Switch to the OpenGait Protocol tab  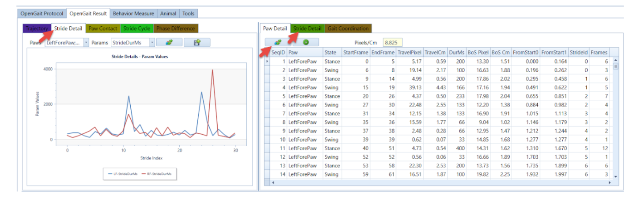pos(42,13)
